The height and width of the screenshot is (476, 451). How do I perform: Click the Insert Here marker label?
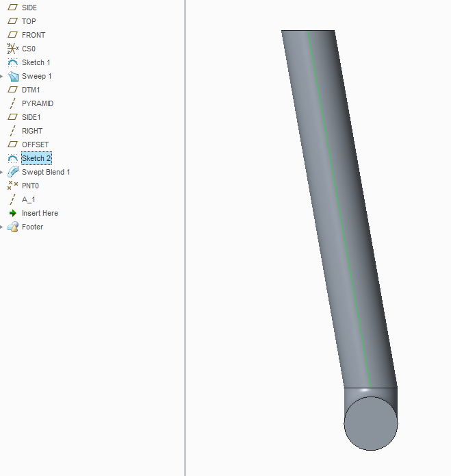[x=40, y=213]
